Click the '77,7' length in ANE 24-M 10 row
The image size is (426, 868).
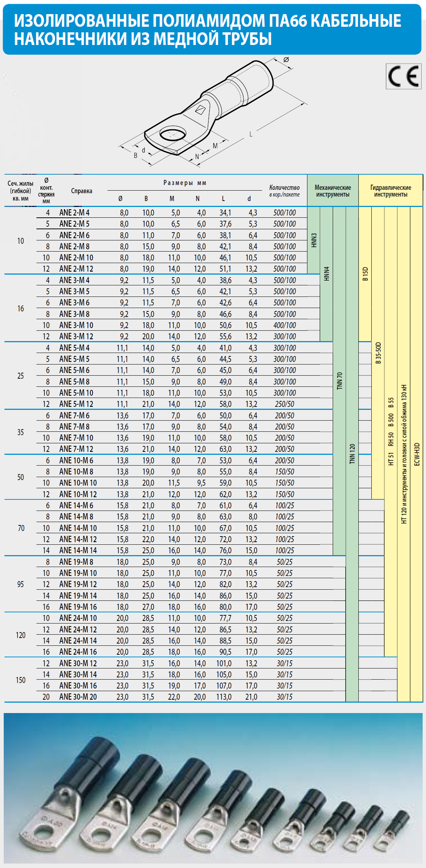click(x=225, y=618)
